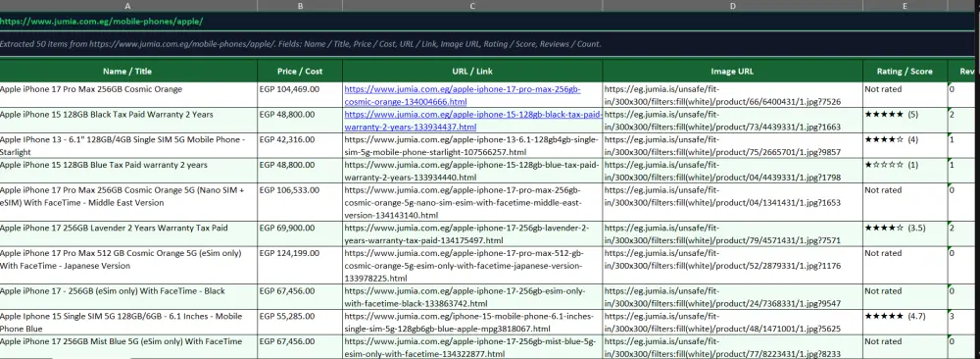Click the 'Name / Title' header cell
The height and width of the screenshot is (359, 980).
(x=128, y=72)
